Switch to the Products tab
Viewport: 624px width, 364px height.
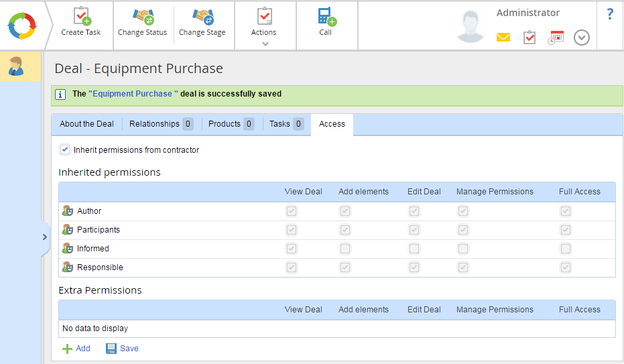[x=231, y=124]
